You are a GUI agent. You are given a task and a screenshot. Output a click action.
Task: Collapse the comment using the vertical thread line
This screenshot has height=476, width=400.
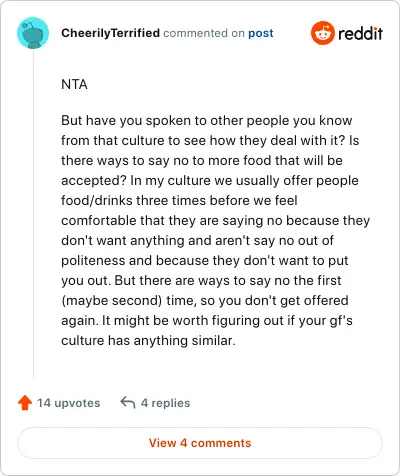click(33, 215)
